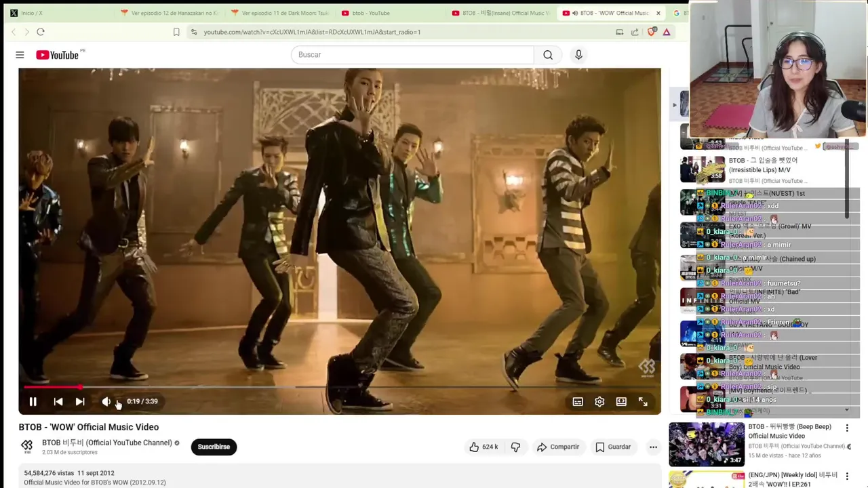
Task: Go forward in browser history
Action: click(x=26, y=32)
